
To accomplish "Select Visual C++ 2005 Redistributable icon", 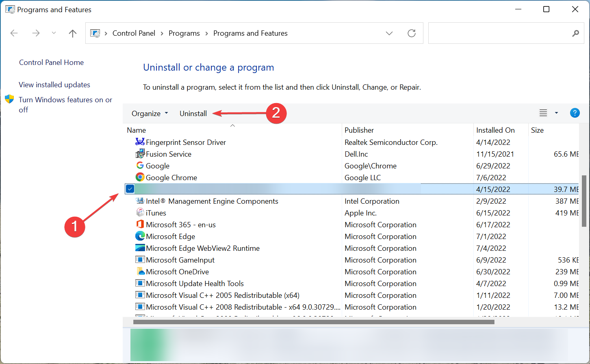I will [140, 295].
